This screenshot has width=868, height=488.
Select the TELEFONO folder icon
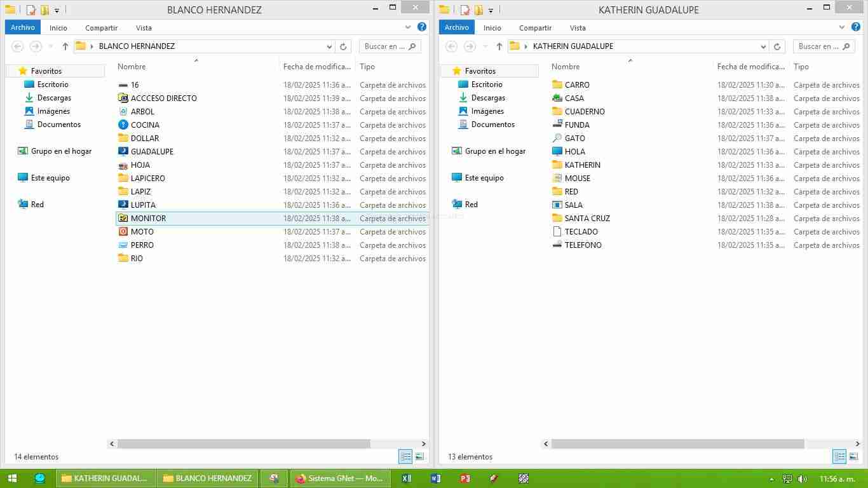coord(557,245)
